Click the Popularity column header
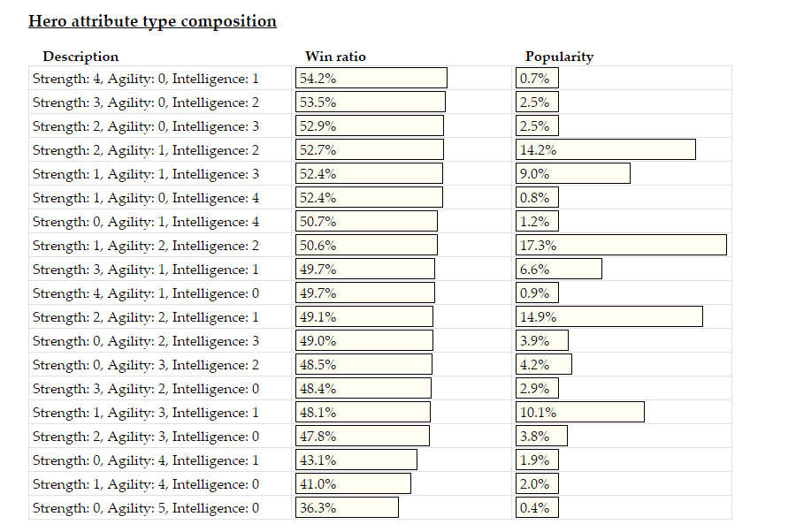Viewport: 796px width, 532px height. click(559, 57)
